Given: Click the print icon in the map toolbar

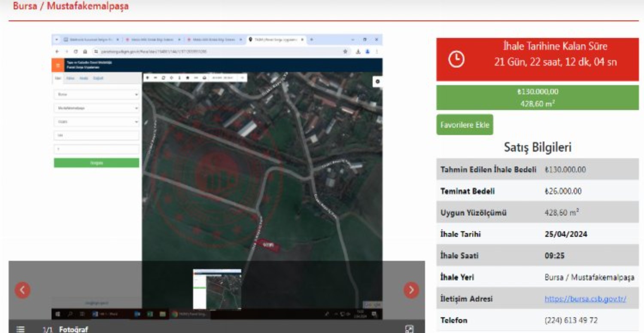Looking at the screenshot, I should click(204, 78).
